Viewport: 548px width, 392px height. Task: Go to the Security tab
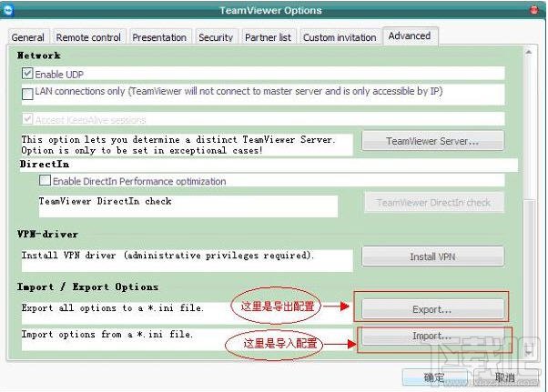(216, 37)
